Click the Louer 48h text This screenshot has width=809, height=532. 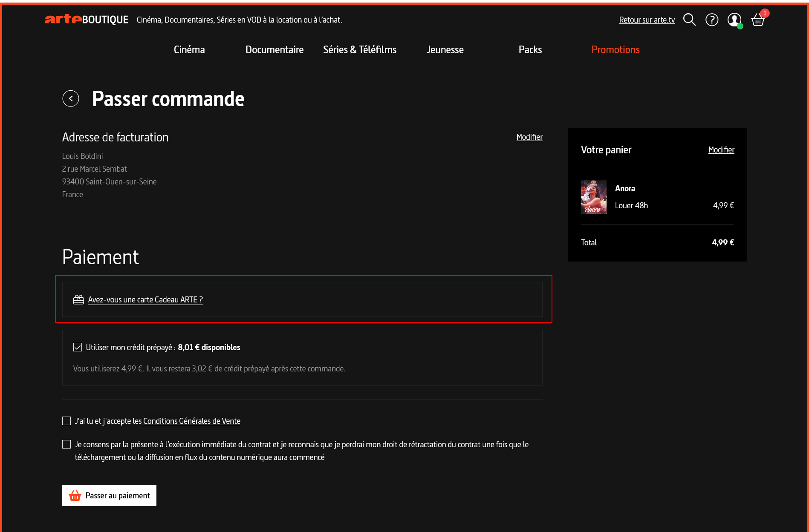[631, 205]
